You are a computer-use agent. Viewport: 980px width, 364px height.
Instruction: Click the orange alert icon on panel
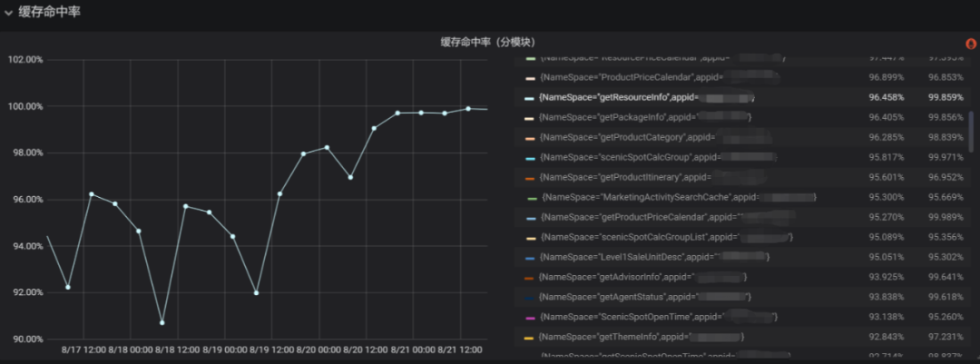[971, 44]
